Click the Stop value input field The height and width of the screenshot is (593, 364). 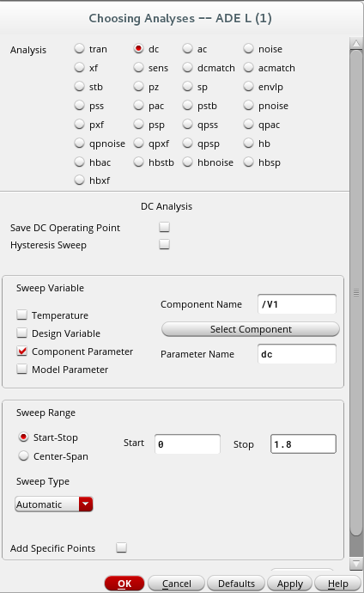pos(303,444)
